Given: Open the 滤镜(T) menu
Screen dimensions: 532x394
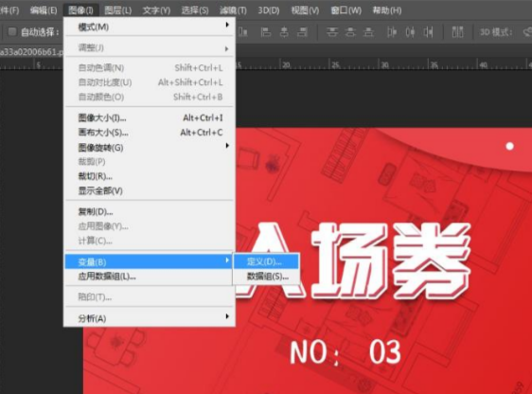Looking at the screenshot, I should pyautogui.click(x=233, y=10).
